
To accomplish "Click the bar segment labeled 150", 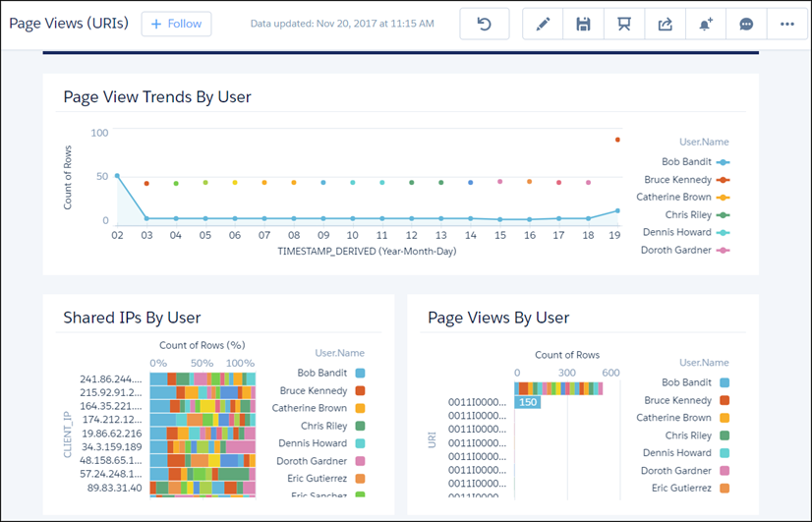I will 528,402.
